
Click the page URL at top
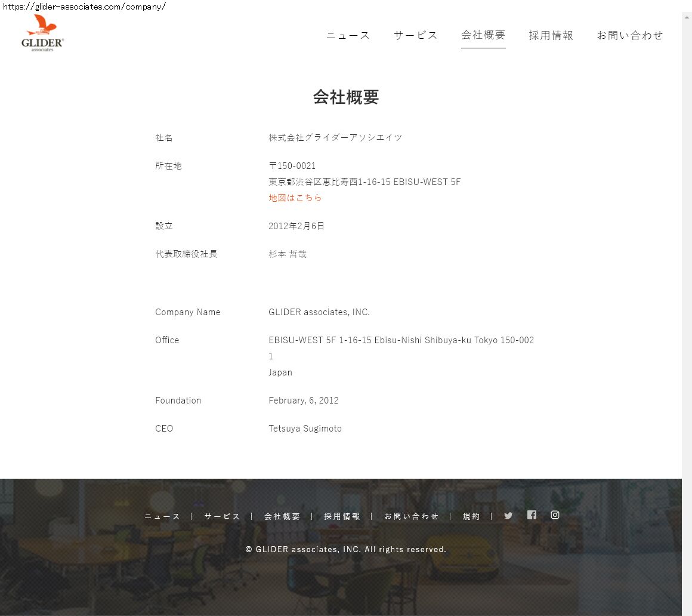(x=84, y=7)
